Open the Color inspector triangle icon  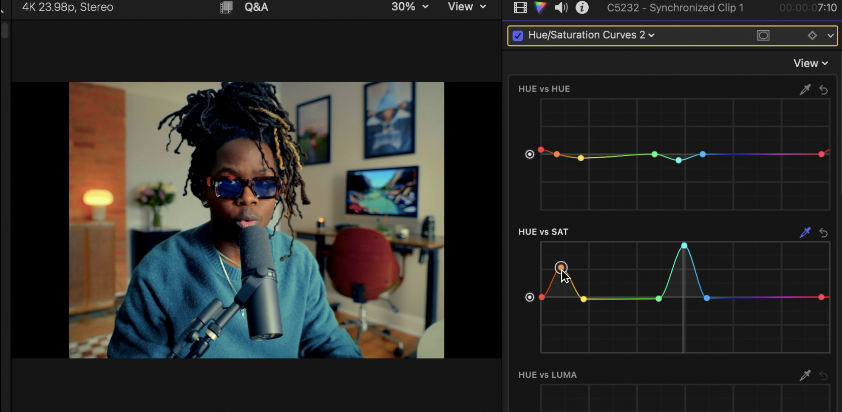pos(540,7)
